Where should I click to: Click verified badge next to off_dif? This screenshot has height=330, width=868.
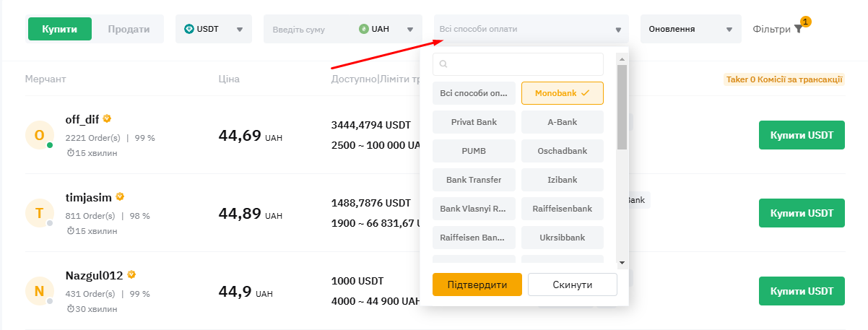pos(107,118)
